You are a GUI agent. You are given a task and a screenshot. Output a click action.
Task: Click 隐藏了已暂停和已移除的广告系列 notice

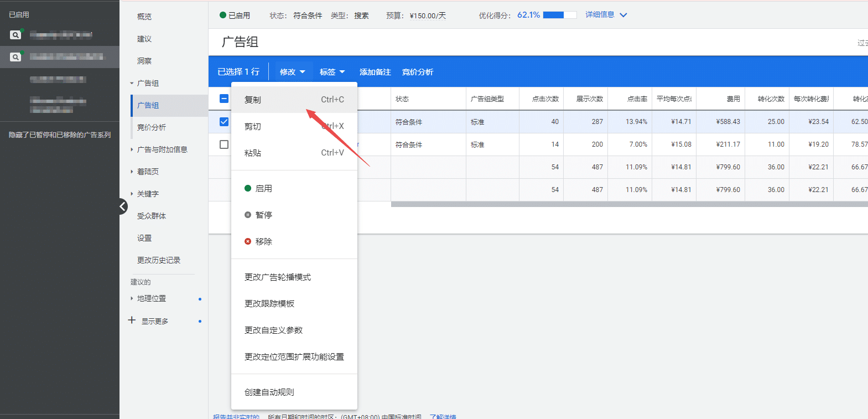(x=60, y=135)
